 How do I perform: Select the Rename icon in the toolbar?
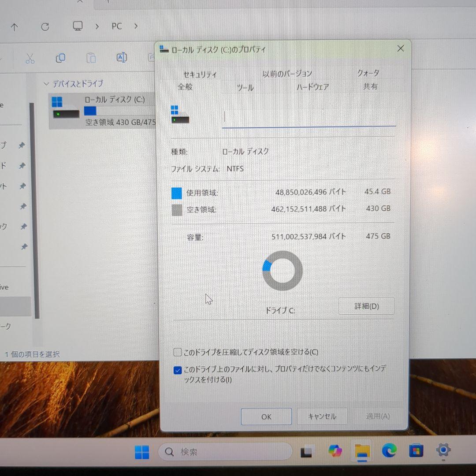[x=122, y=58]
